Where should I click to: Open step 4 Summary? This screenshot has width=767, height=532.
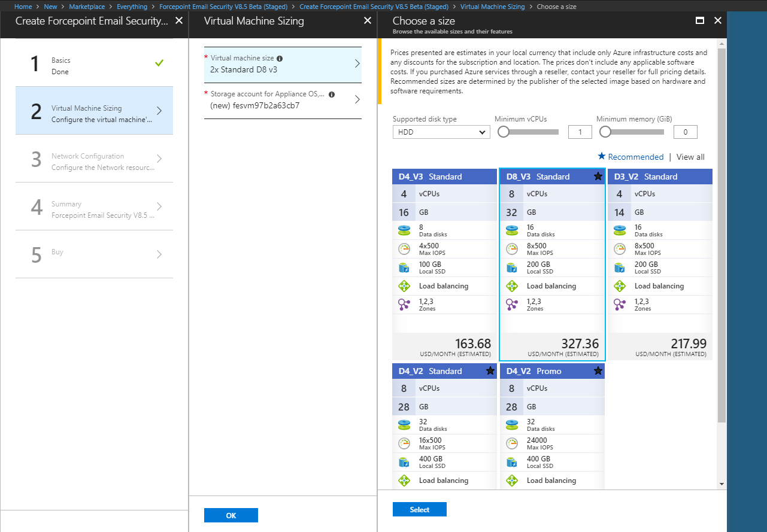94,206
